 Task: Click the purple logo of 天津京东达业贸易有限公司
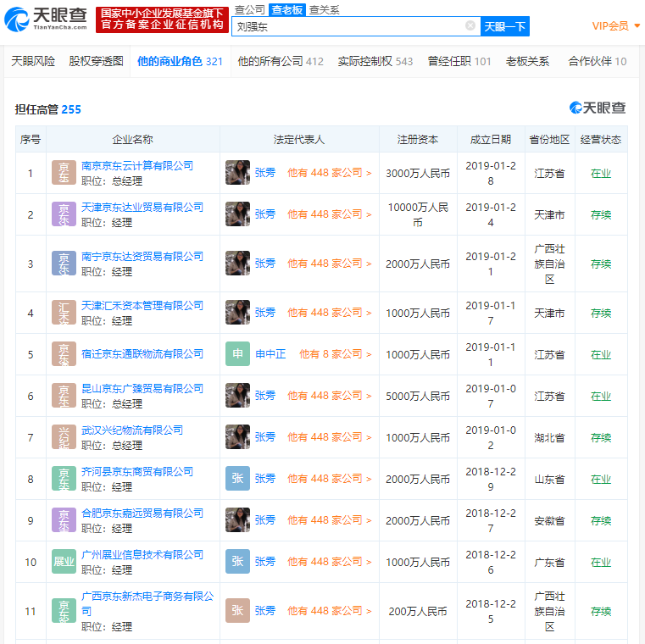point(64,214)
